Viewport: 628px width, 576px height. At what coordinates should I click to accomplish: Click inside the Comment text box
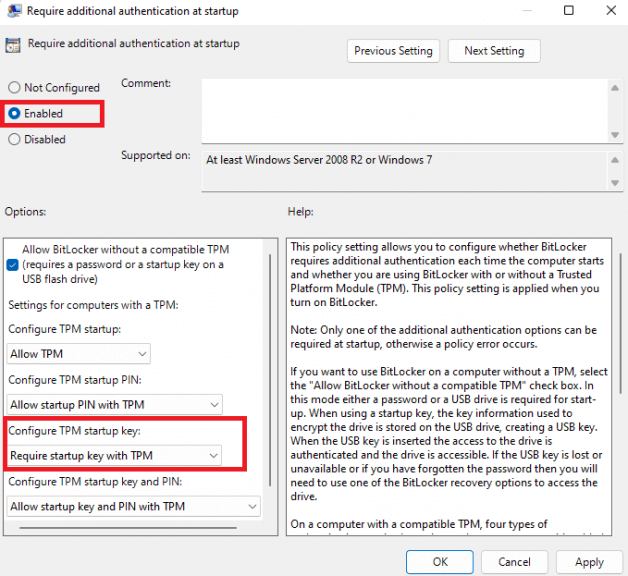click(405, 111)
